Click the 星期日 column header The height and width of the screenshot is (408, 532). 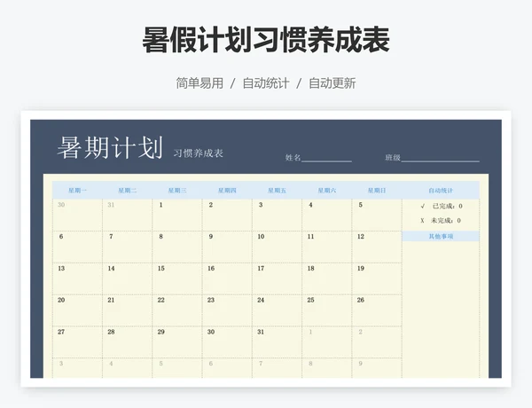pos(377,191)
